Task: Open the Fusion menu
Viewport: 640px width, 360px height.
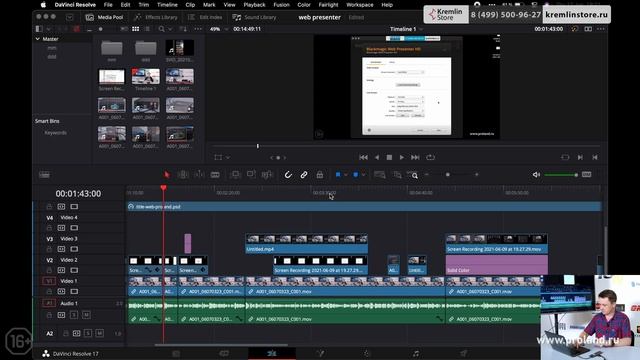Action: click(x=281, y=5)
